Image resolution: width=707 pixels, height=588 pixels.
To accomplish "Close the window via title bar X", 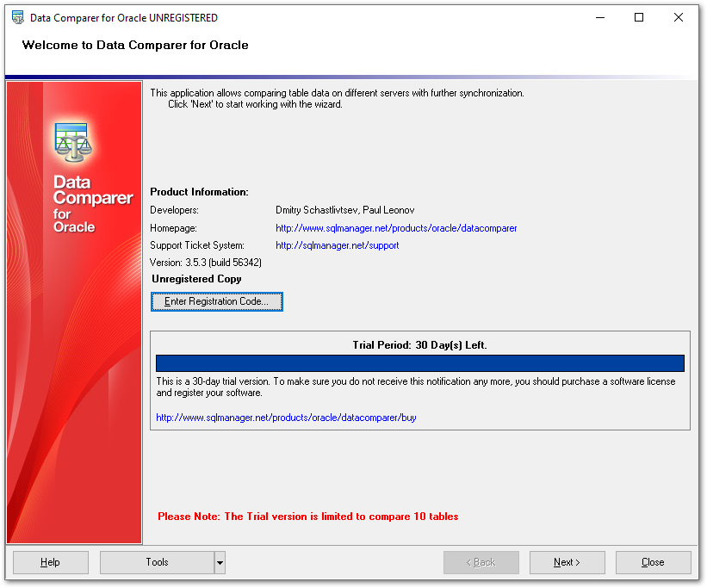I will 678,17.
